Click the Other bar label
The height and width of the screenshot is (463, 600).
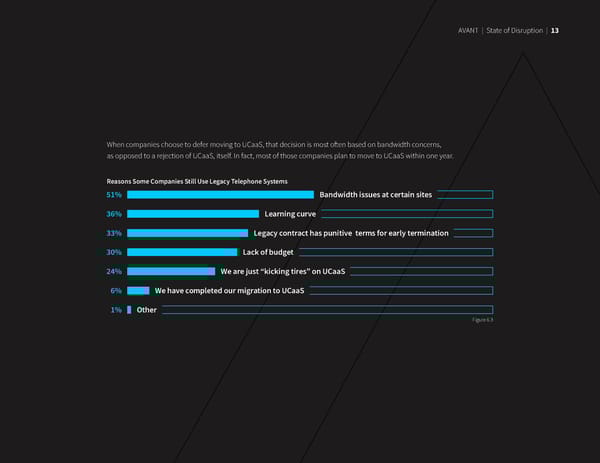(x=146, y=310)
